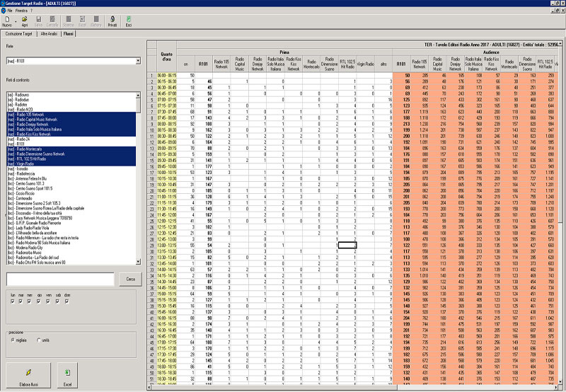Viewport: 566px width, 392px height.
Task: Open the Finestra menu
Action: click(x=22, y=12)
